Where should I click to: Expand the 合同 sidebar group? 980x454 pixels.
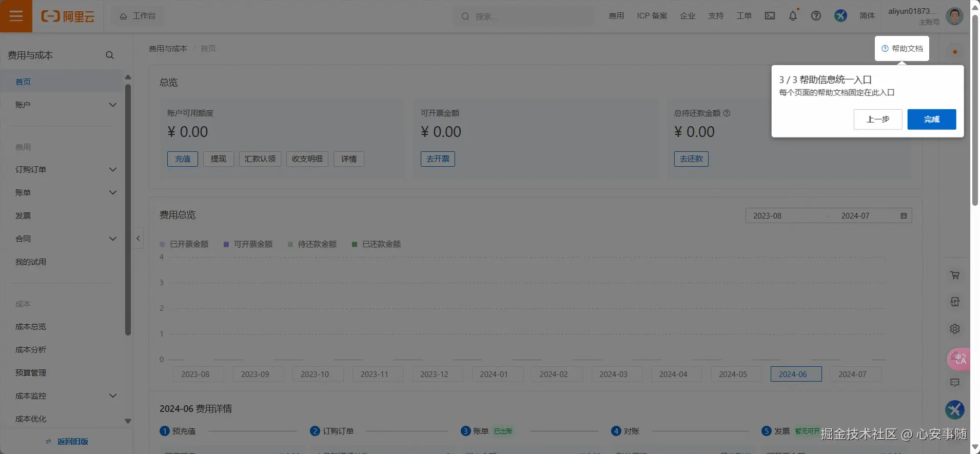click(66, 239)
